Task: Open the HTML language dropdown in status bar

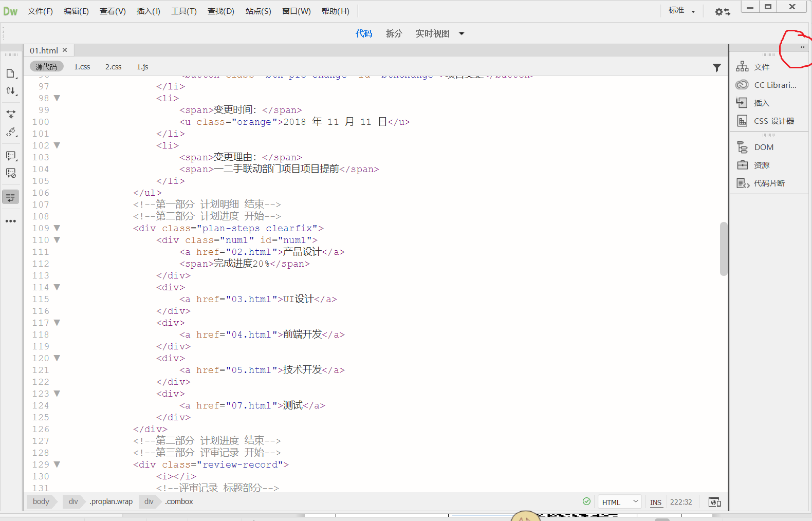Action: click(x=619, y=502)
